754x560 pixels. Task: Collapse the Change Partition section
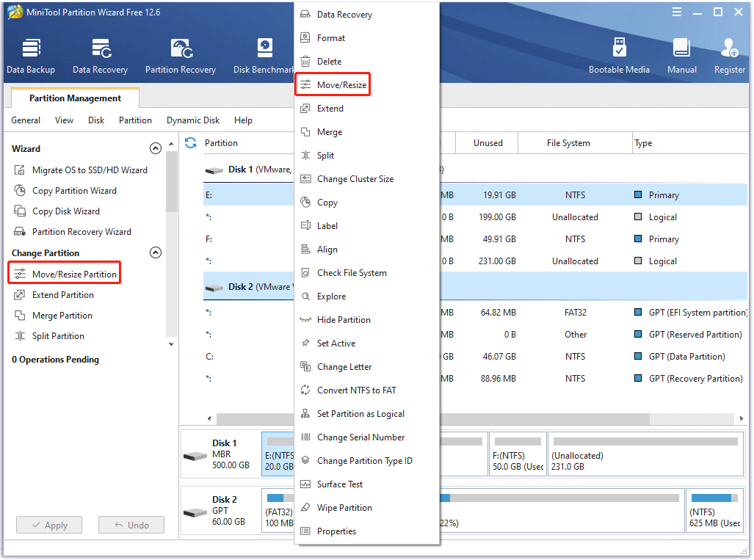point(156,252)
